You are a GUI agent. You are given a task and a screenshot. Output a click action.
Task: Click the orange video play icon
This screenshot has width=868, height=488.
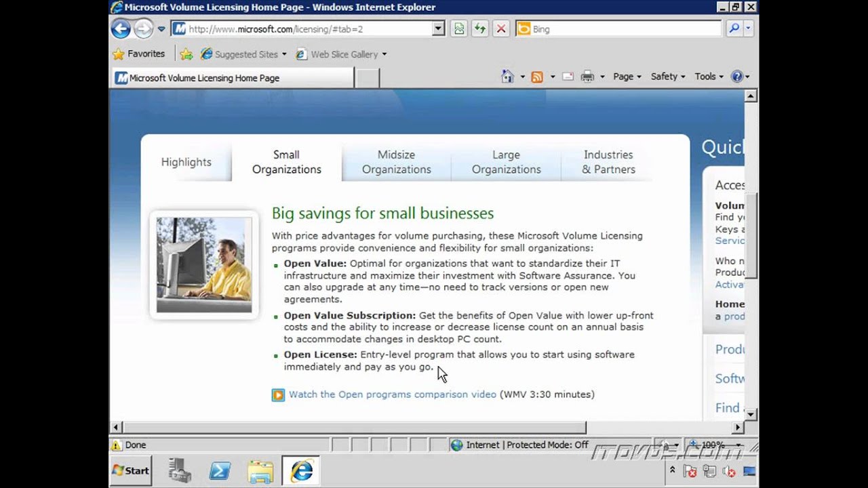click(278, 394)
